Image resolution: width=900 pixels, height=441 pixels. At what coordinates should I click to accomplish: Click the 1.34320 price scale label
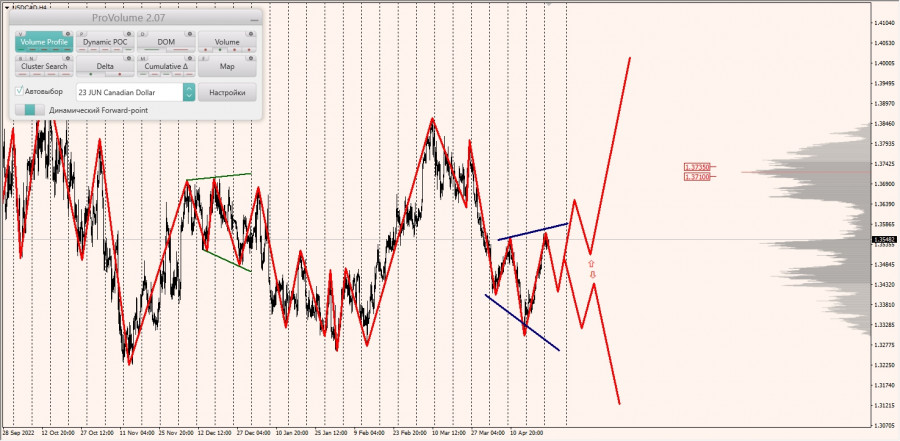886,284
